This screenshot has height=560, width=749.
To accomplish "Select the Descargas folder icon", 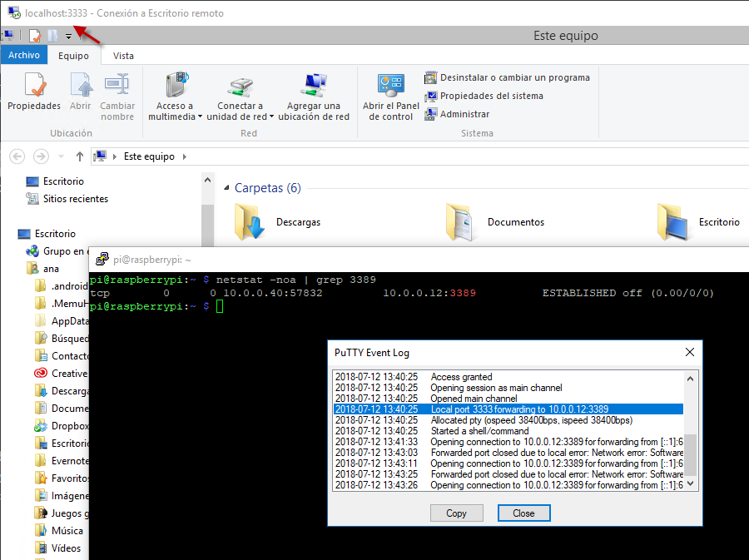I will pyautogui.click(x=250, y=222).
